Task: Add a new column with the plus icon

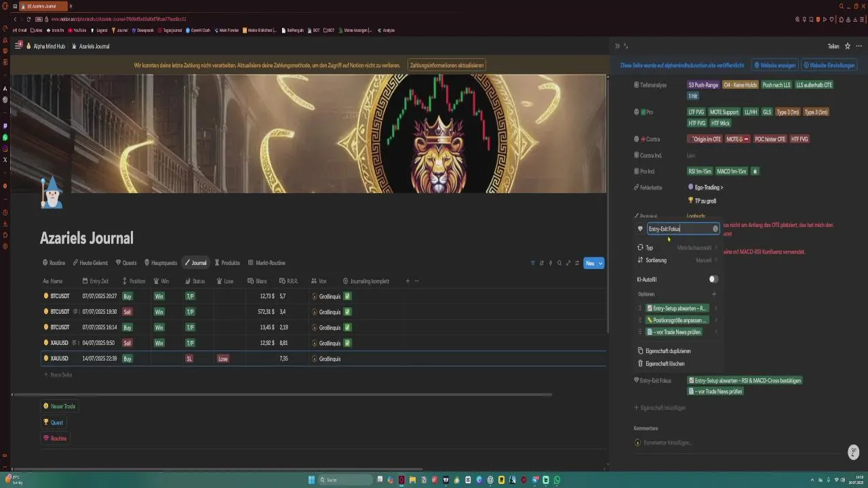Action: pyautogui.click(x=408, y=281)
